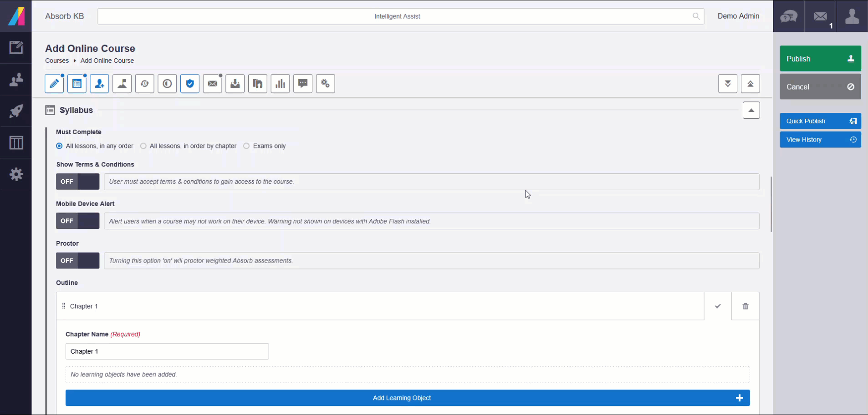The height and width of the screenshot is (415, 868).
Task: Click the Chapter Name input field
Action: point(167,351)
